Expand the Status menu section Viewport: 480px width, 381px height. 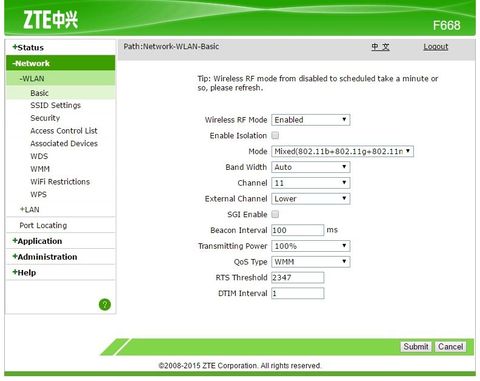tap(28, 47)
